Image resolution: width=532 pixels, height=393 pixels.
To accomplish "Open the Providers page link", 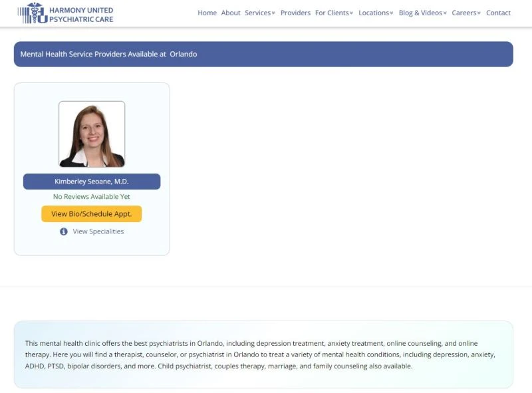I will [295, 13].
